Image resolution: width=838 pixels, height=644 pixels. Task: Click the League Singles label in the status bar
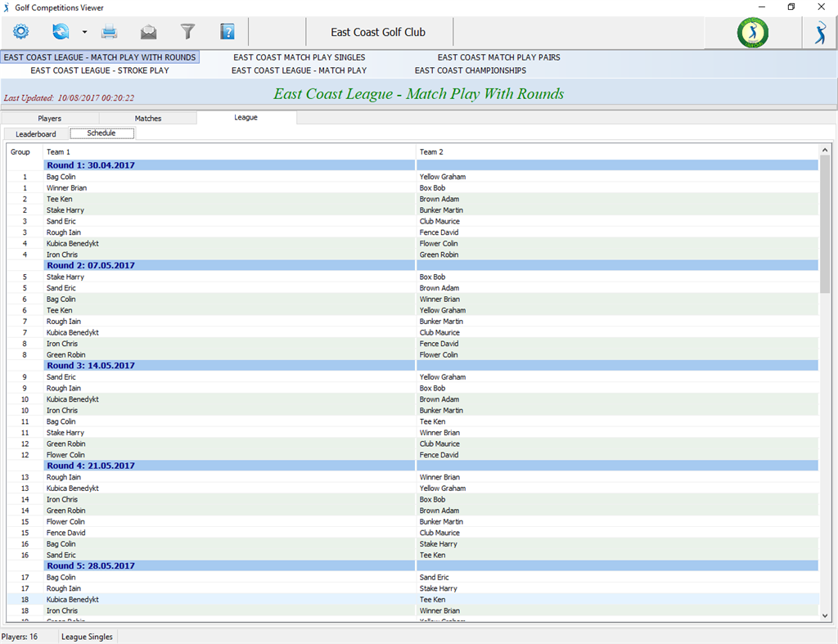pyautogui.click(x=86, y=637)
